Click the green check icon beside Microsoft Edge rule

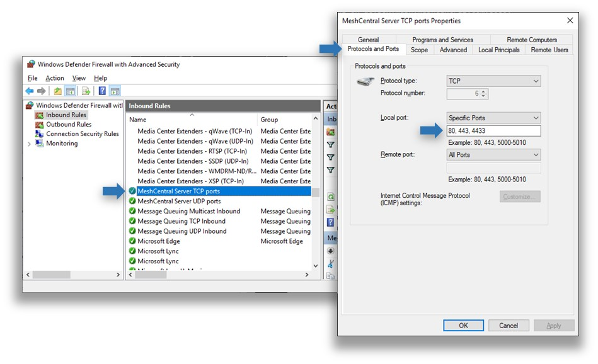132,241
